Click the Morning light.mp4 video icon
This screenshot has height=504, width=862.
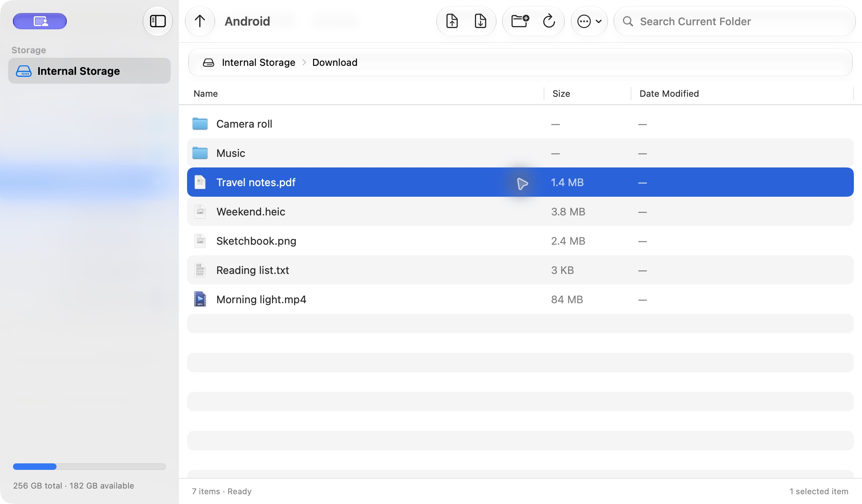coord(200,299)
